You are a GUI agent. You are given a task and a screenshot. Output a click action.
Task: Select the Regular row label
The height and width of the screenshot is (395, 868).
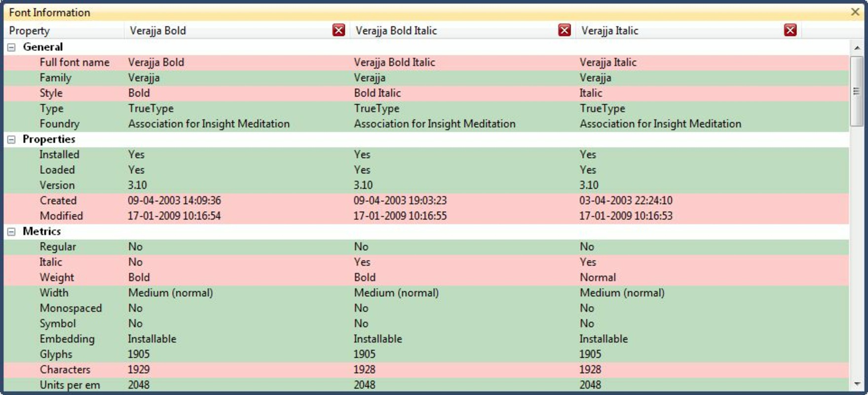[x=58, y=246]
